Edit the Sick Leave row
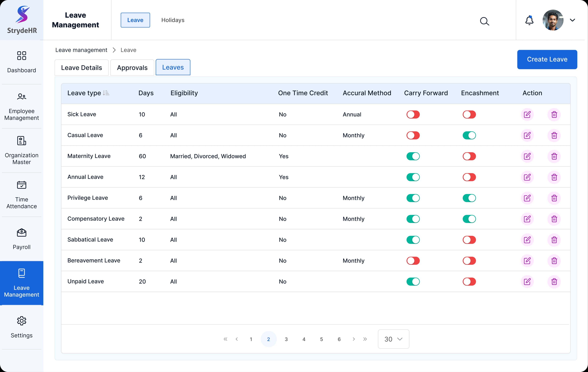 coord(527,114)
